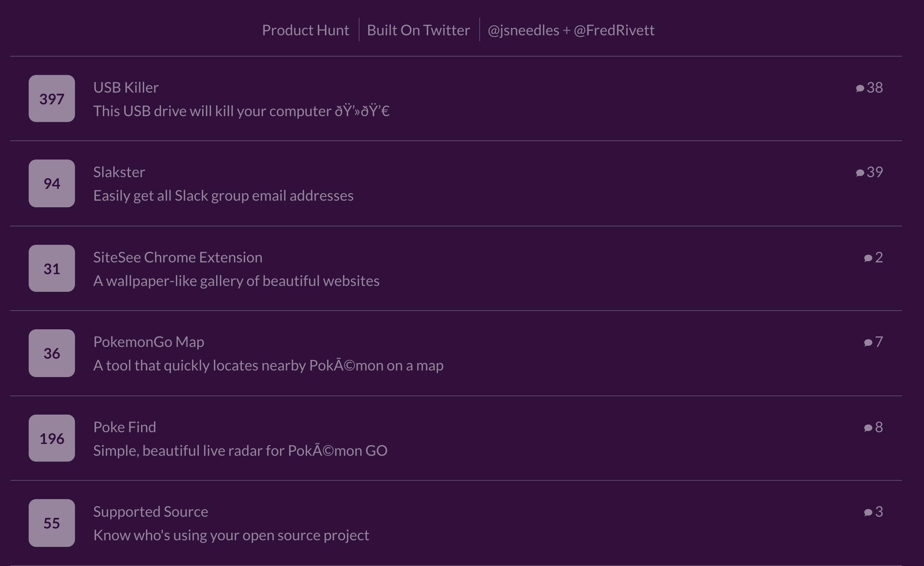Image resolution: width=924 pixels, height=566 pixels.
Task: Open the Built On Twitter link
Action: [x=418, y=30]
